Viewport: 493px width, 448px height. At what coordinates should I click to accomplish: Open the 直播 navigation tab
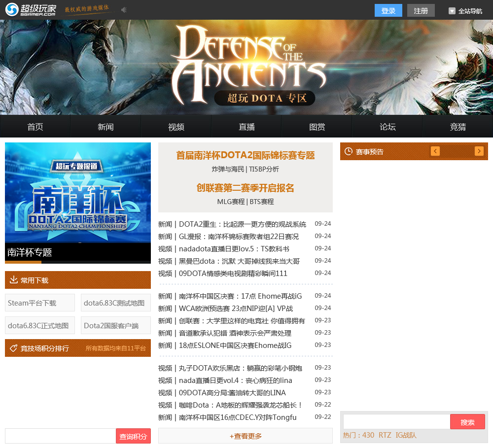click(x=246, y=127)
